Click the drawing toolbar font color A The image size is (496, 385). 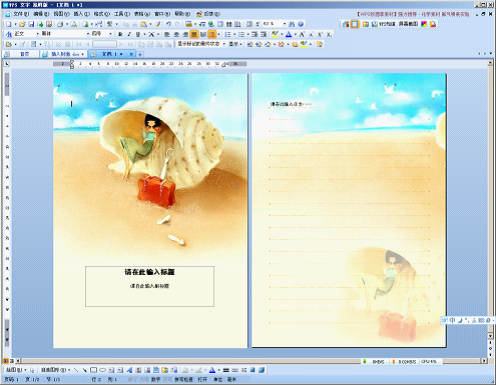coord(212,370)
